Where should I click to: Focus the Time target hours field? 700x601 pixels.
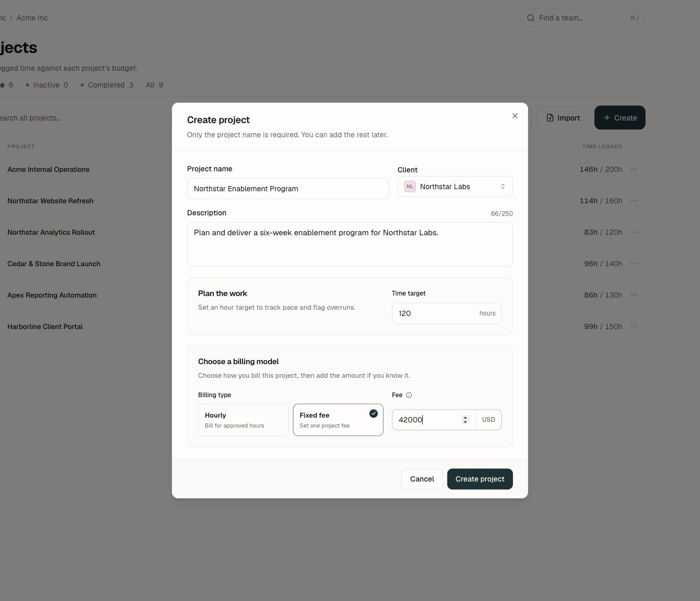(x=447, y=313)
